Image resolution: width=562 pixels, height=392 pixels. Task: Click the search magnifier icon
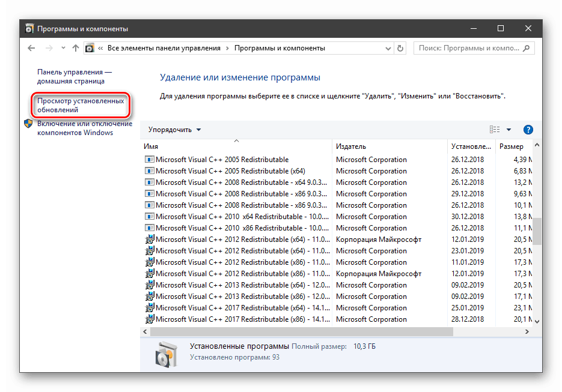(x=526, y=48)
